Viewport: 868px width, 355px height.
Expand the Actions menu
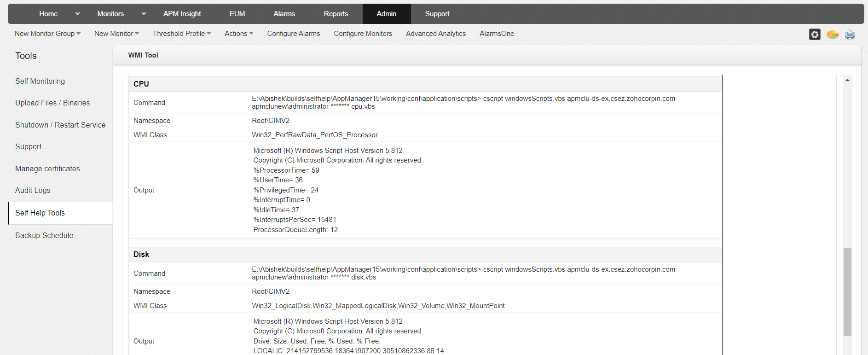[x=239, y=34]
